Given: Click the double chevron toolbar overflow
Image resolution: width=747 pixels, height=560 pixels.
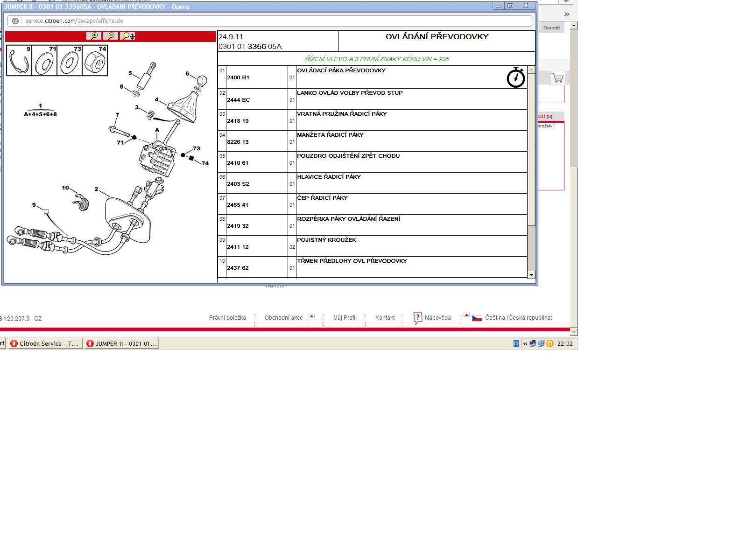Looking at the screenshot, I should pos(567,14).
